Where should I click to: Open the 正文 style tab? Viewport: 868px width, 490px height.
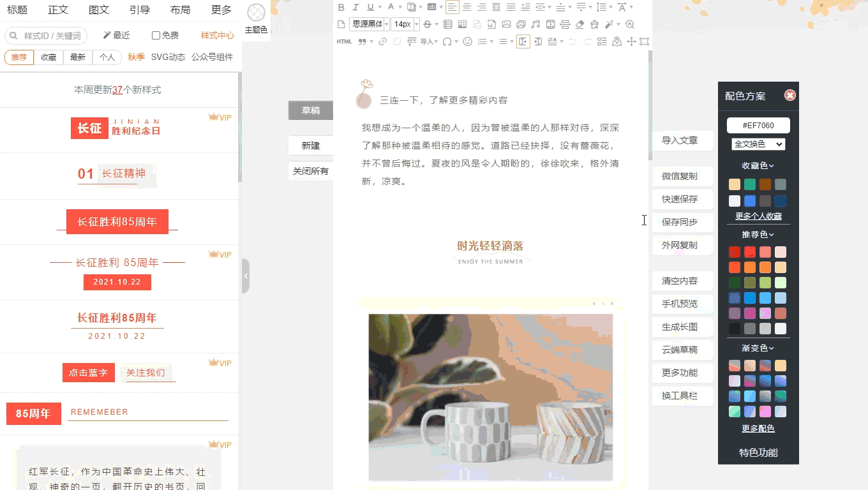tap(58, 10)
